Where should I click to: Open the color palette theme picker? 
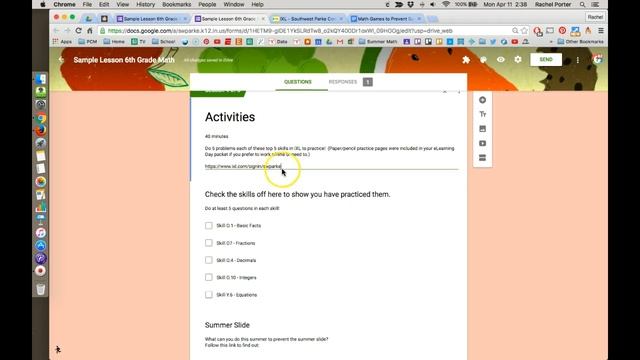[483, 60]
